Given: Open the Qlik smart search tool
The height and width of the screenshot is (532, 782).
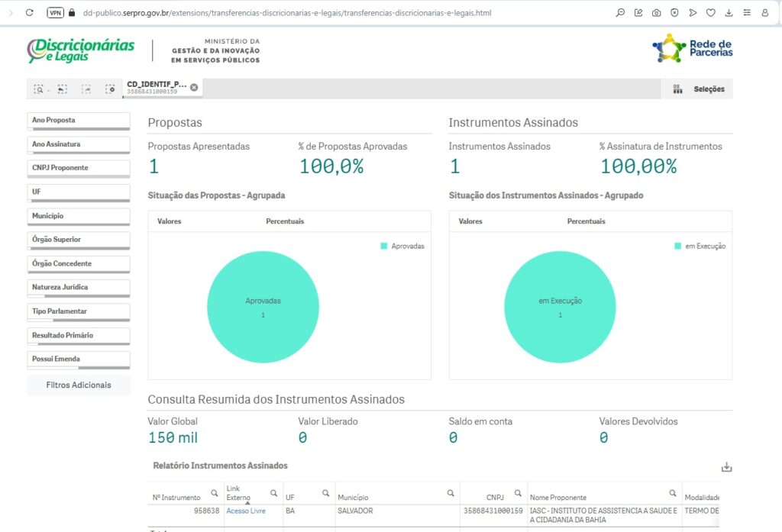Looking at the screenshot, I should [x=38, y=89].
